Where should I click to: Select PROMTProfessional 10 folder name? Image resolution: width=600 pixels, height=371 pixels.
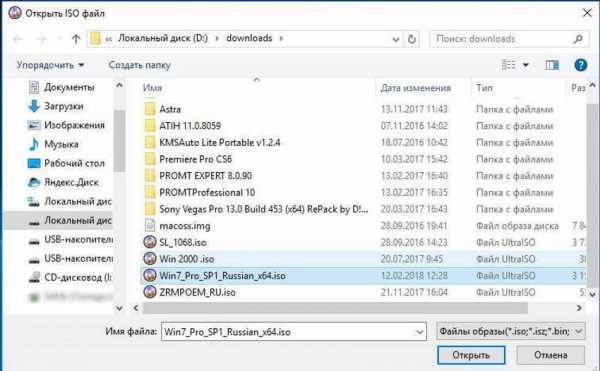point(207,192)
